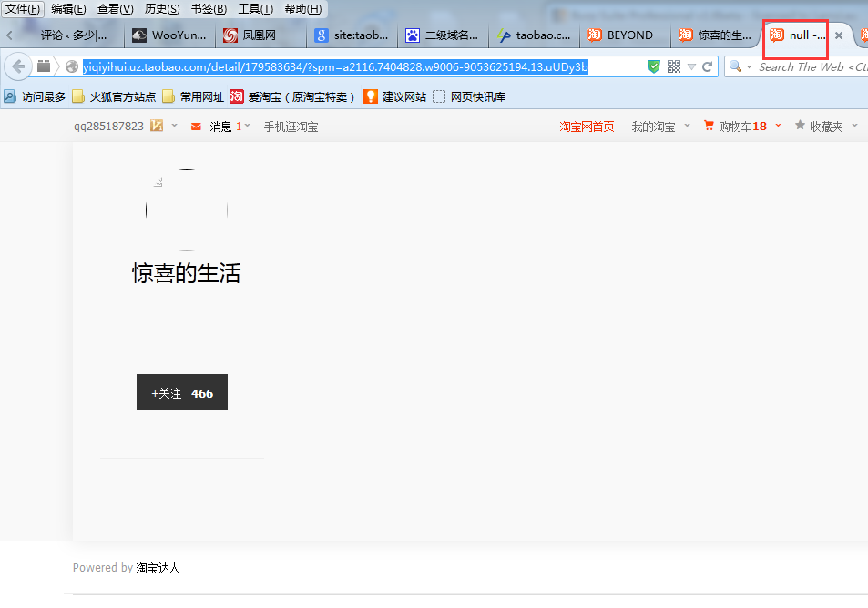Open 手机逛淘宝 link
The width and height of the screenshot is (868, 608).
tap(291, 127)
